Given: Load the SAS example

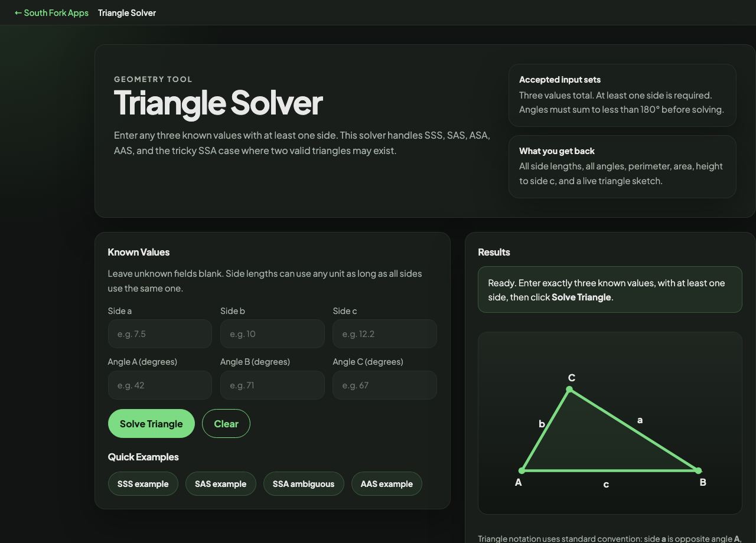Looking at the screenshot, I should 220,483.
